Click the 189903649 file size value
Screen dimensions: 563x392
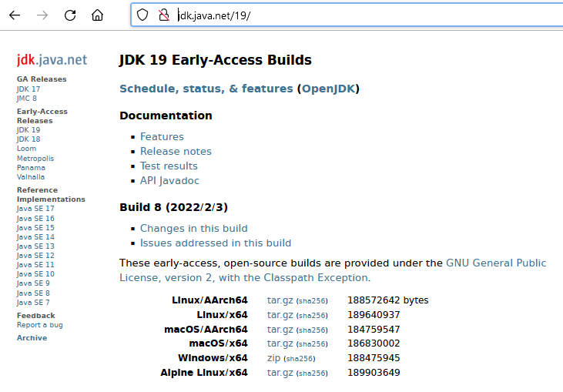(x=374, y=373)
